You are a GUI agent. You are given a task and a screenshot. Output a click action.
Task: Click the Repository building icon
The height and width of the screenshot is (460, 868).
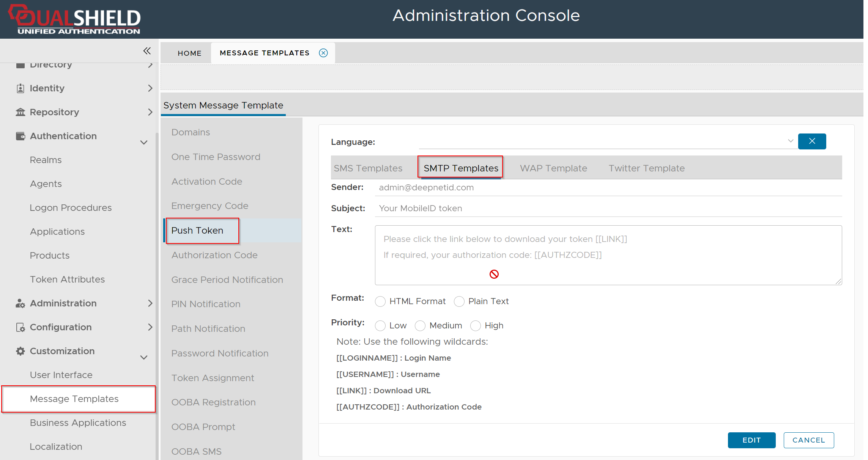pyautogui.click(x=20, y=112)
